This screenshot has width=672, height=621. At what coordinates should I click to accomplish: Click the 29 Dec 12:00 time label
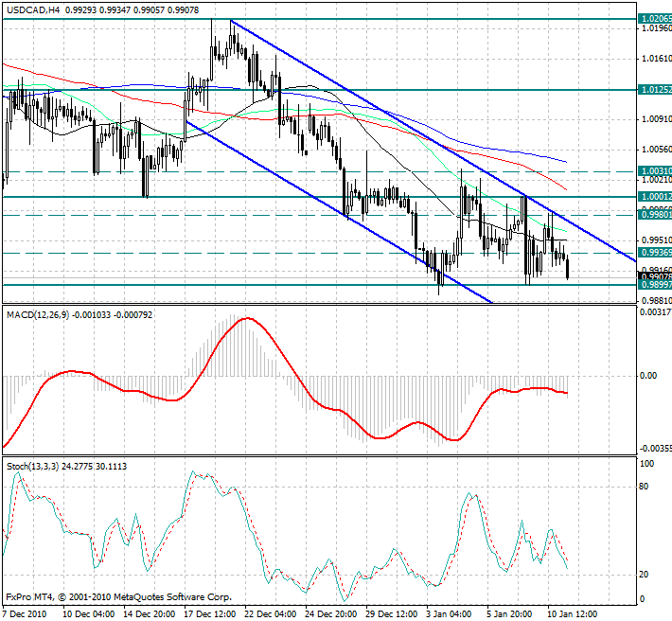point(392,613)
